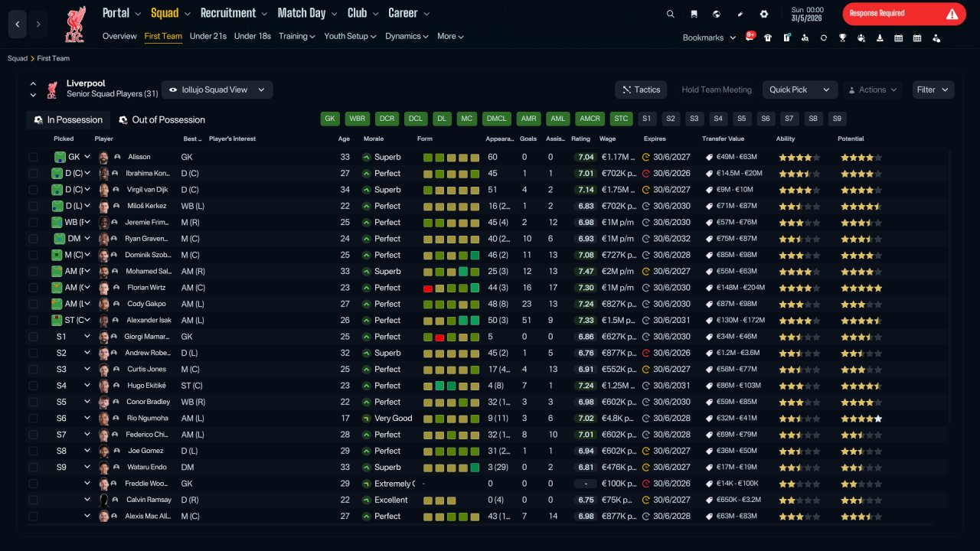This screenshot has width=980, height=551.
Task: Sort by the Age column header
Action: point(345,139)
